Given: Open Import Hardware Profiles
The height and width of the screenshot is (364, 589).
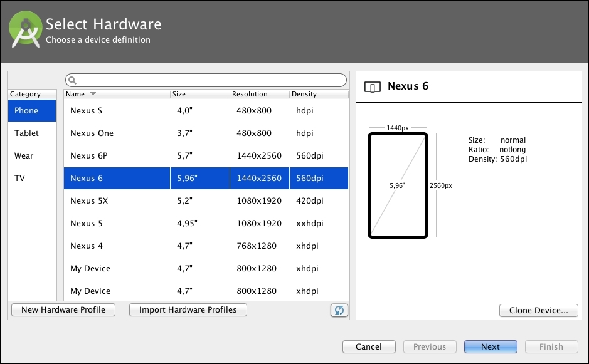Looking at the screenshot, I should pos(188,310).
